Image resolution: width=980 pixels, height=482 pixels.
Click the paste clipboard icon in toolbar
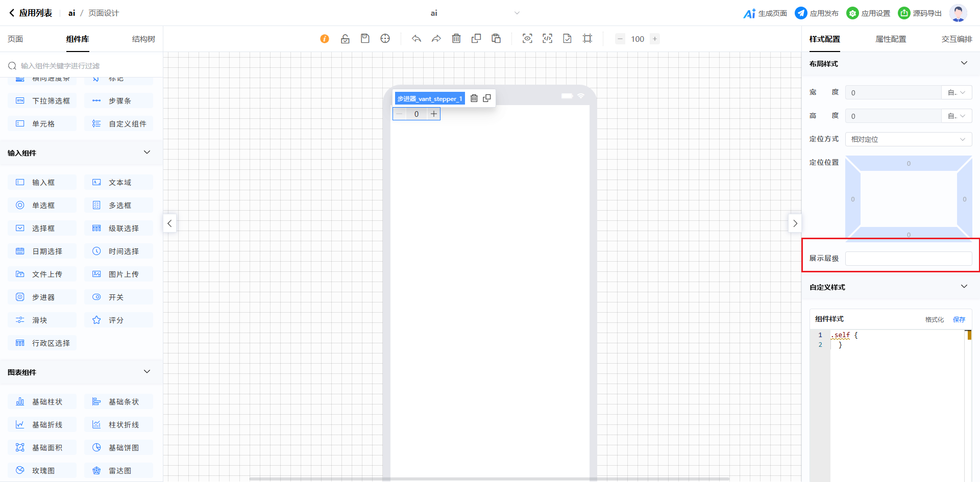point(496,39)
